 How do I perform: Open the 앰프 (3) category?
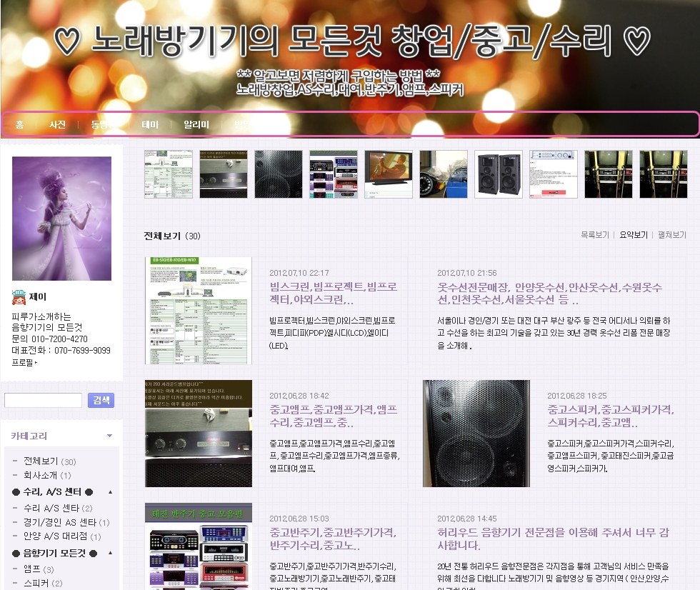(33, 569)
